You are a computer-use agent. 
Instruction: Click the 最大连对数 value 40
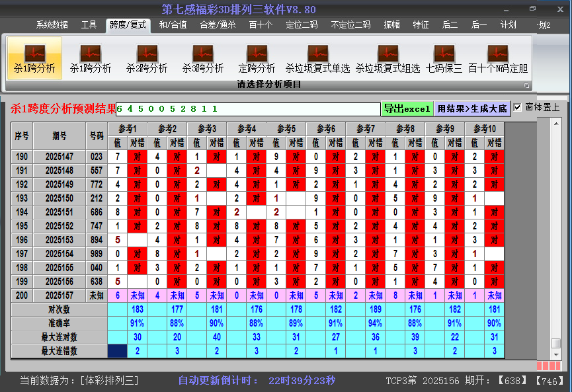point(217,337)
